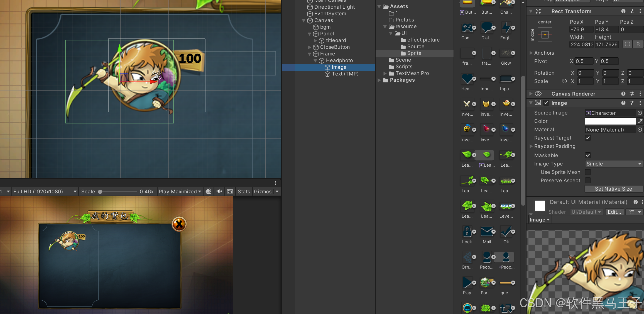This screenshot has height=314, width=644.
Task: Click the Color white swatch field
Action: (610, 121)
